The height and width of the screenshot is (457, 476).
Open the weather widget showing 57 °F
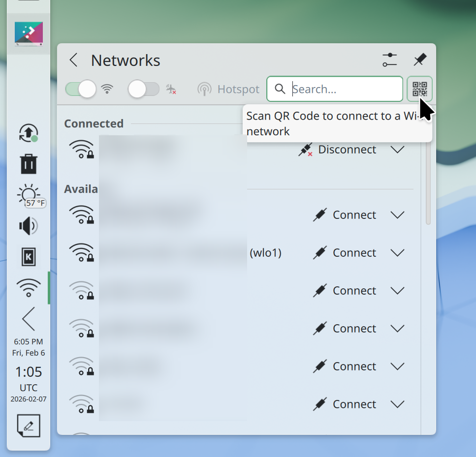[x=29, y=195]
